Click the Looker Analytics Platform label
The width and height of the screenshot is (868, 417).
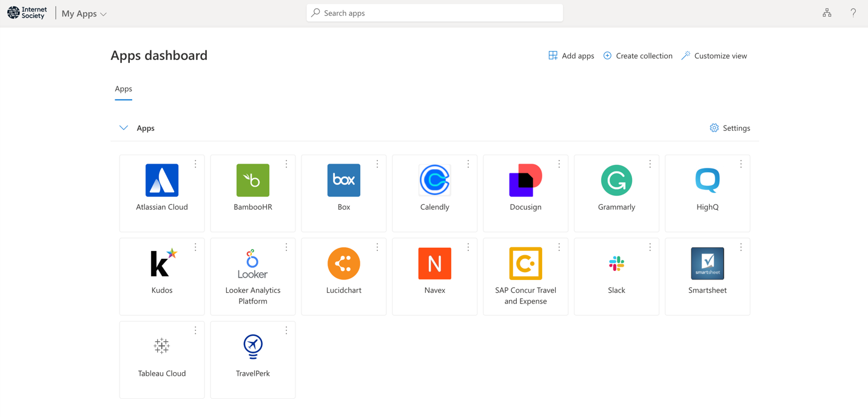click(253, 295)
